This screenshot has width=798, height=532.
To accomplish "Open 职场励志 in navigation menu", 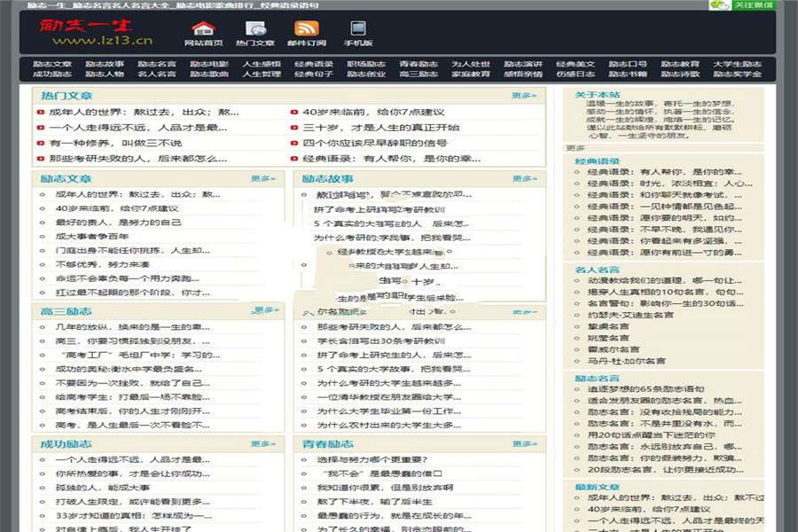I will pos(365,64).
